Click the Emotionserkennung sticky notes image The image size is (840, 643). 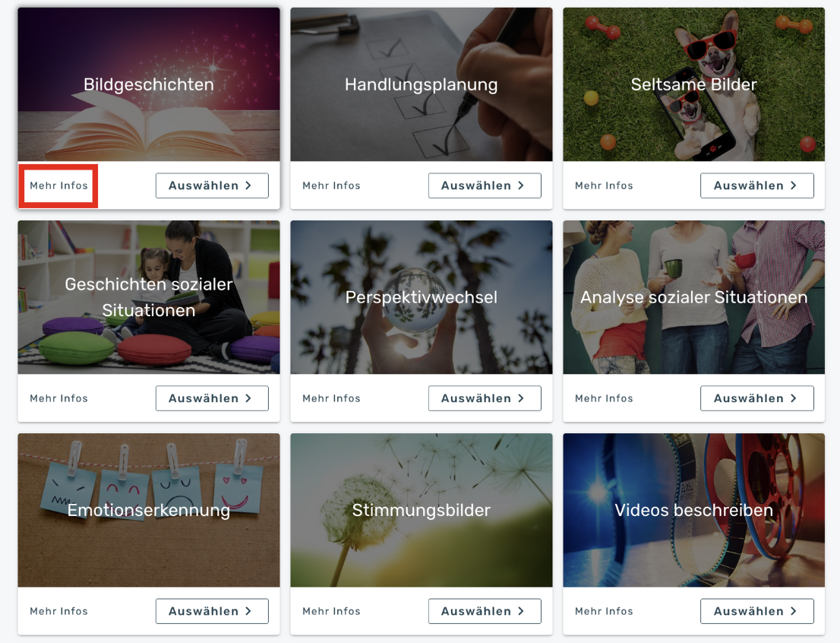click(x=149, y=510)
